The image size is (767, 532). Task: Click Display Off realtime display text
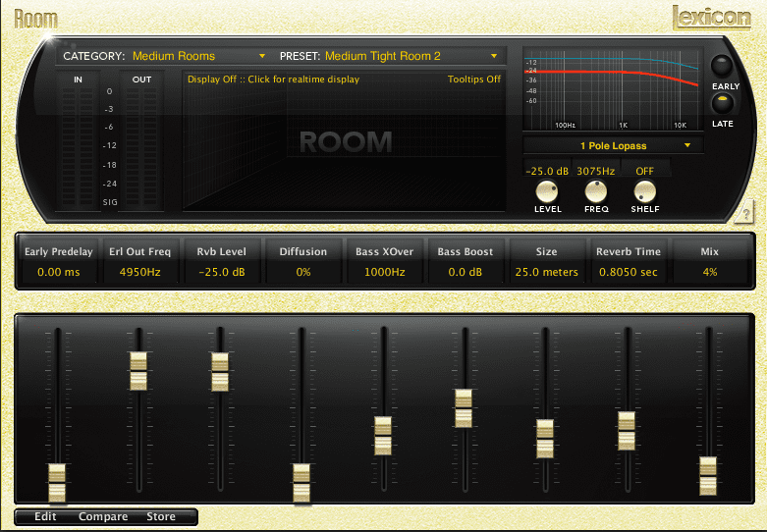click(x=273, y=80)
